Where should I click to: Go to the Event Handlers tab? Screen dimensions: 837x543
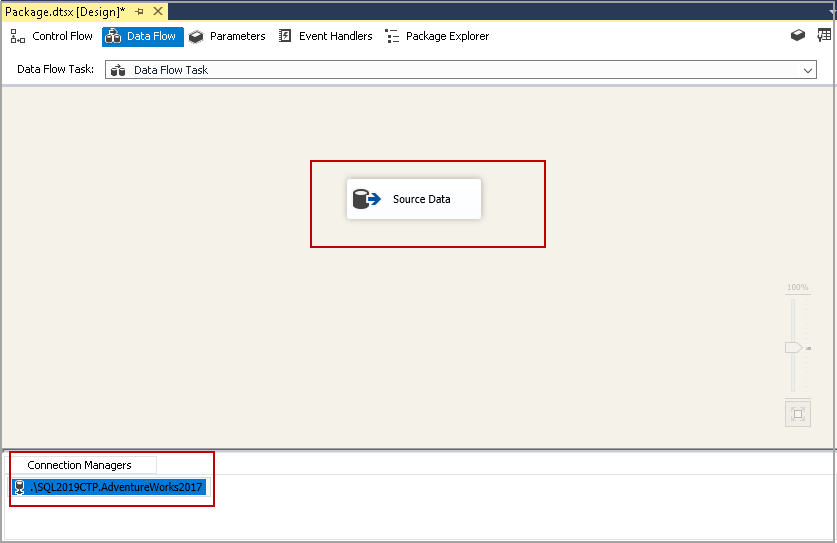325,36
